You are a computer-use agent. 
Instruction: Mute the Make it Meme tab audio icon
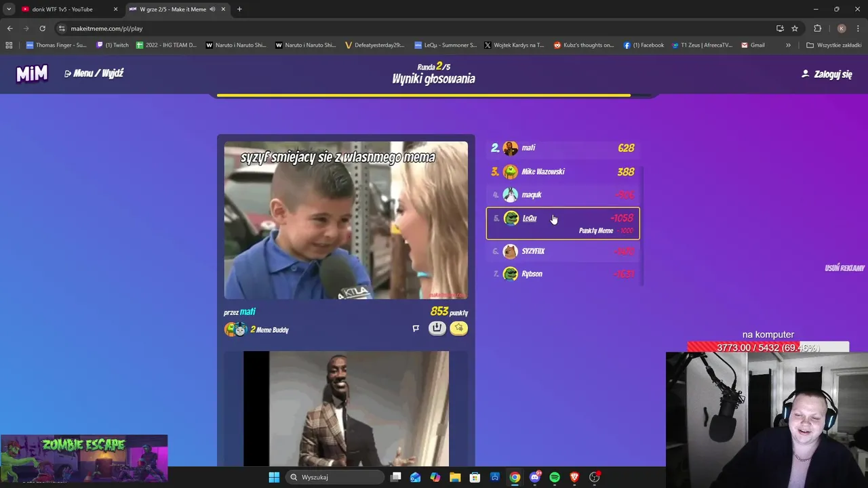coord(213,9)
